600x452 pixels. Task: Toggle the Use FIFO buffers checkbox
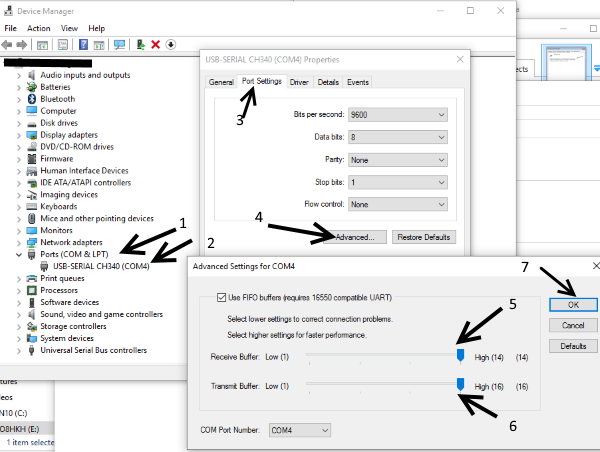tap(222, 297)
